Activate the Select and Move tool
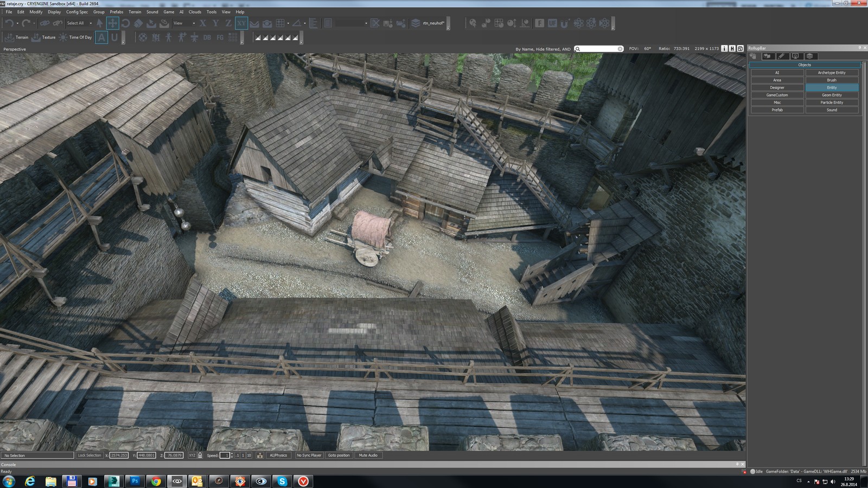 [x=112, y=23]
